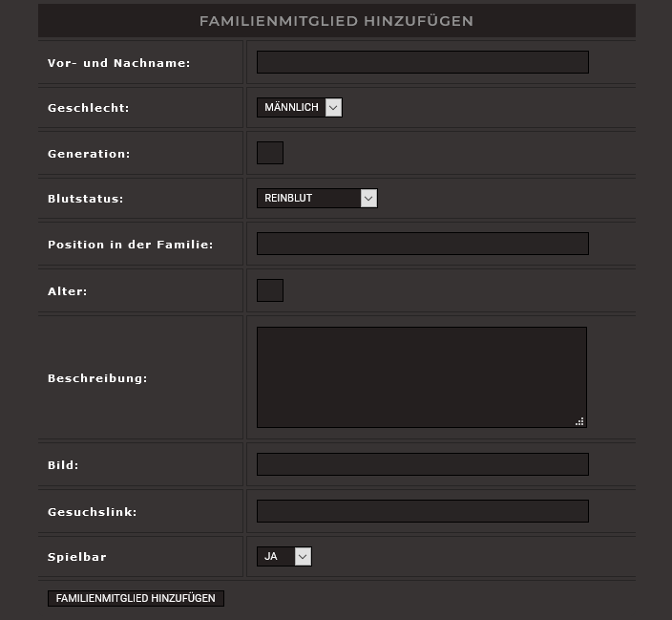Expand the Blutstatus dropdown showing REINBLUT
672x620 pixels.
click(317, 198)
